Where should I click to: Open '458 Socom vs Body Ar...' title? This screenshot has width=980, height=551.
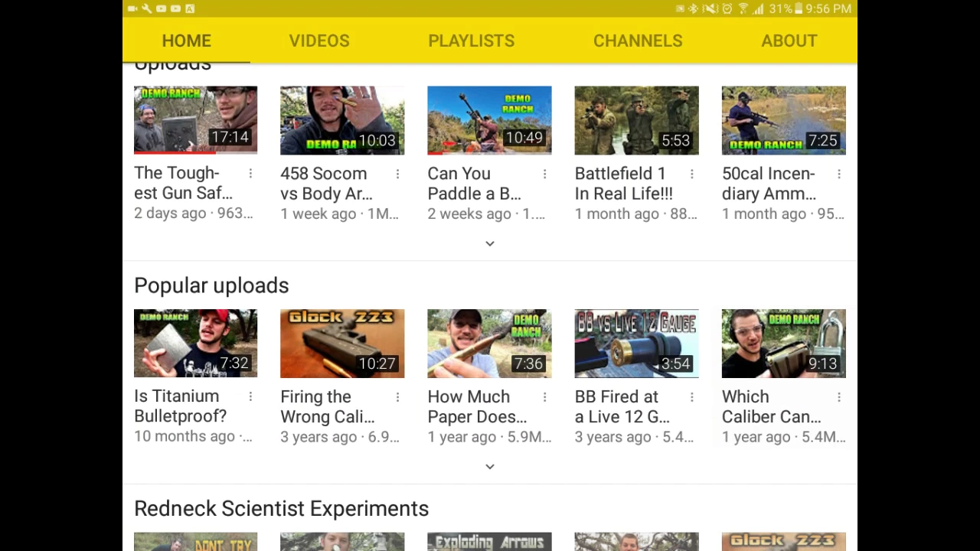pos(326,184)
